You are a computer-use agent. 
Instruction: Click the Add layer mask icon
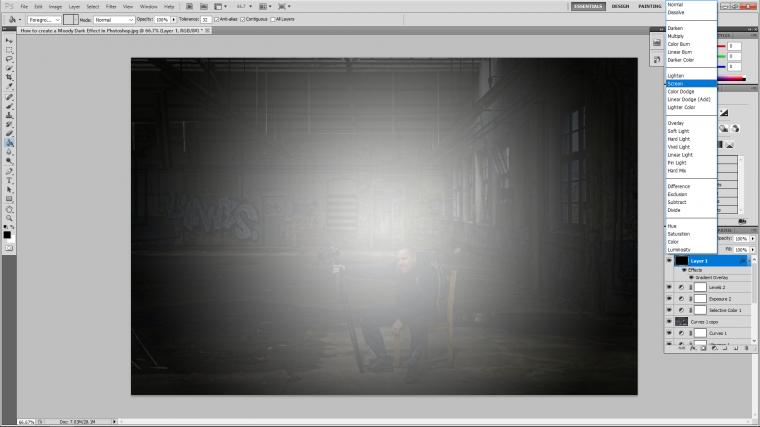pos(703,348)
